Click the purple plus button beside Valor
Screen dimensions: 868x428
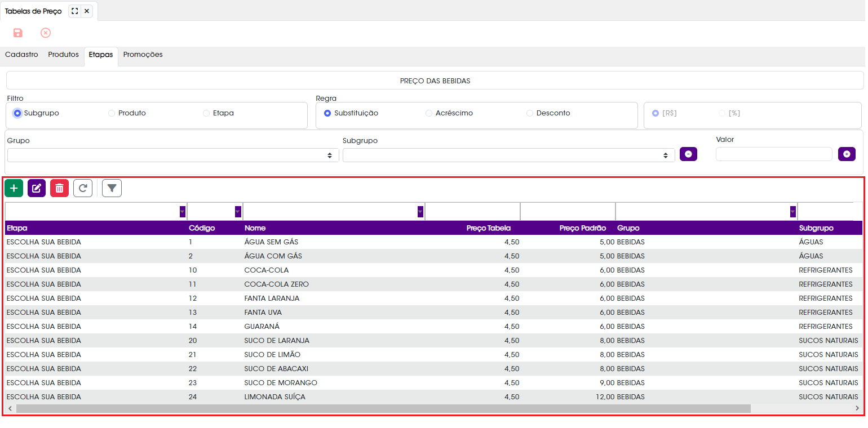pyautogui.click(x=847, y=154)
